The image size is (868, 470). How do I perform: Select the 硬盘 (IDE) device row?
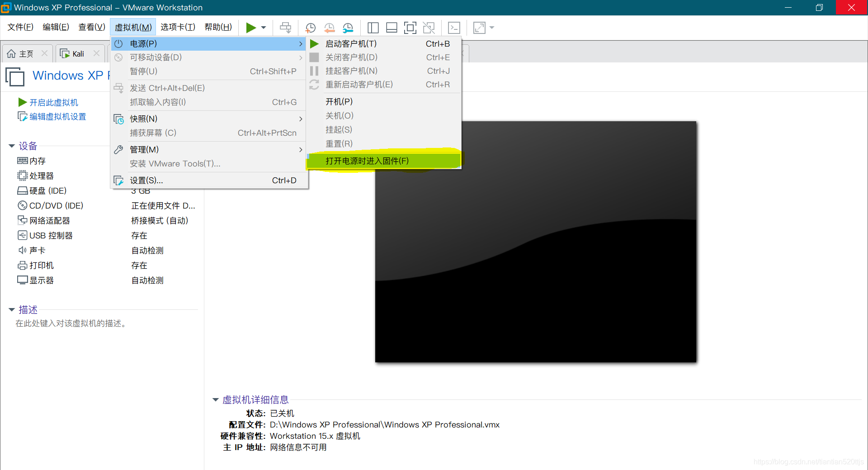107,191
